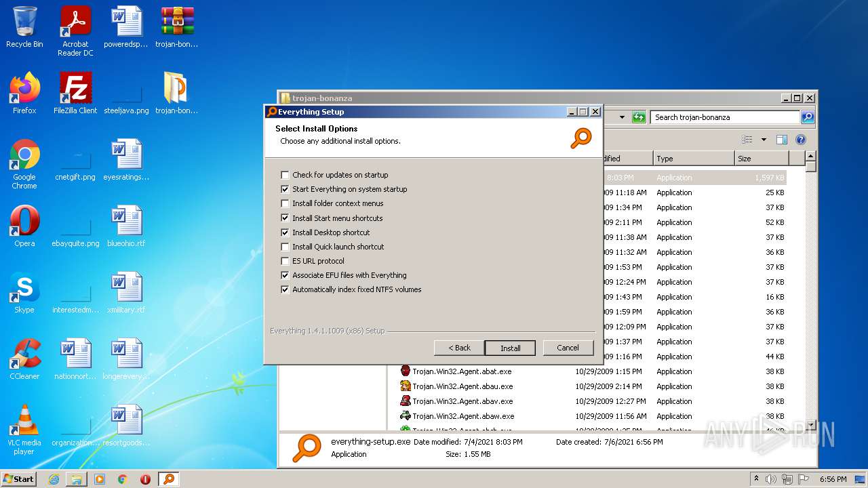Viewport: 868px width, 488px height.
Task: Open Recycle Bin desktop icon
Action: (24, 27)
